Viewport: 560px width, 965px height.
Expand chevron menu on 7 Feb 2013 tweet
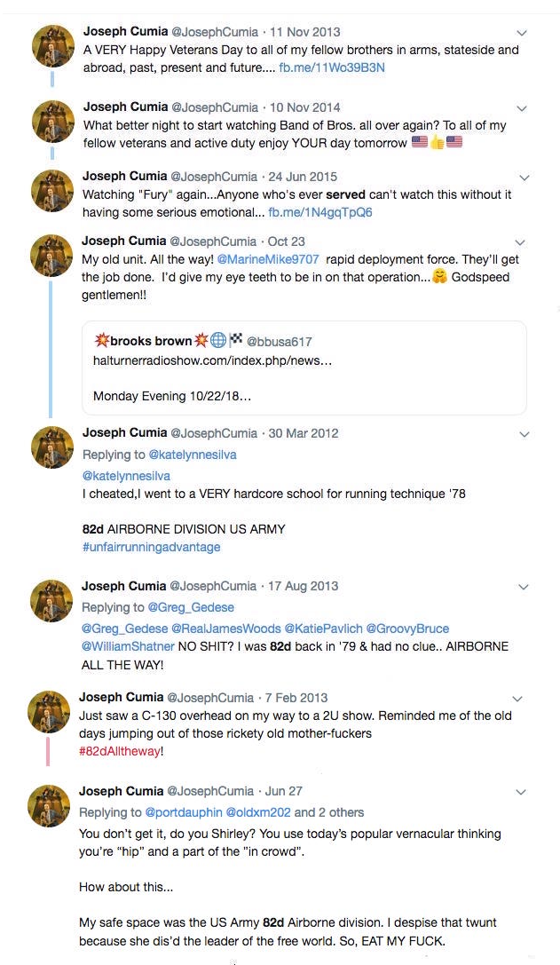coord(522,699)
